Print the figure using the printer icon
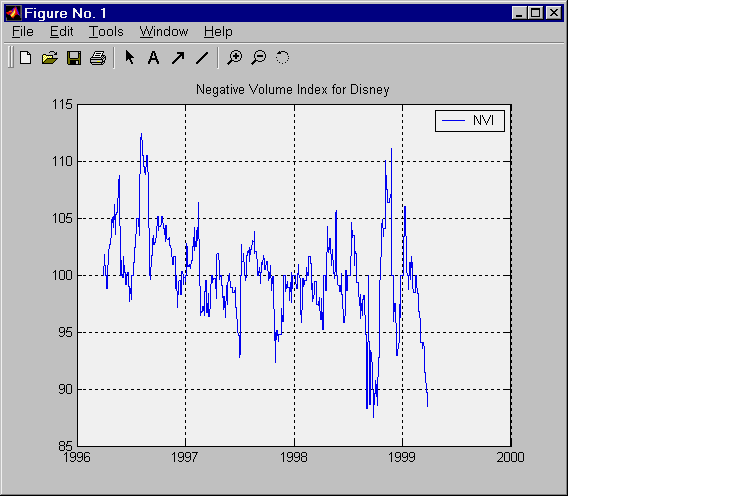The width and height of the screenshot is (740, 498). point(98,58)
